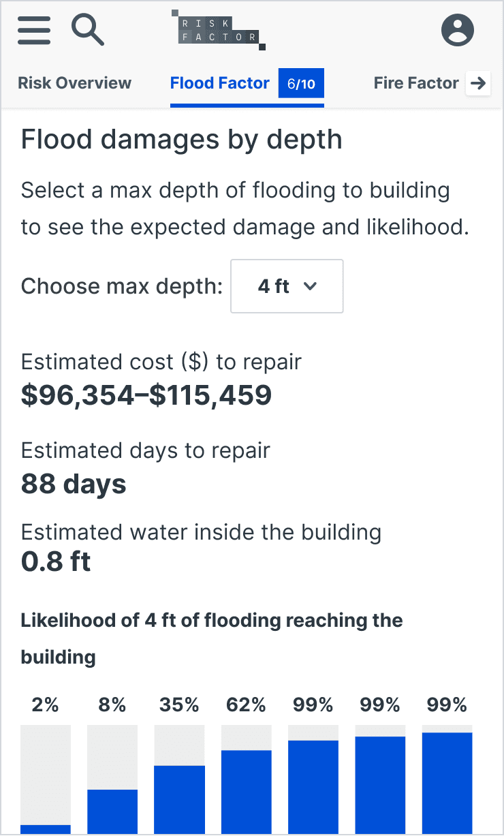
Task: Open the hamburger navigation menu
Action: click(34, 31)
